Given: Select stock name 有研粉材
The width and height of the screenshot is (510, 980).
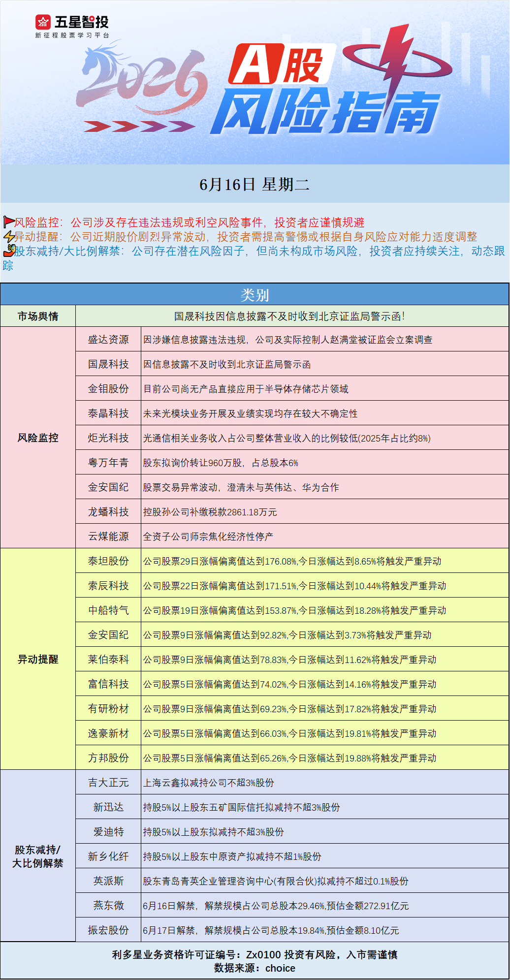Looking at the screenshot, I should [108, 709].
